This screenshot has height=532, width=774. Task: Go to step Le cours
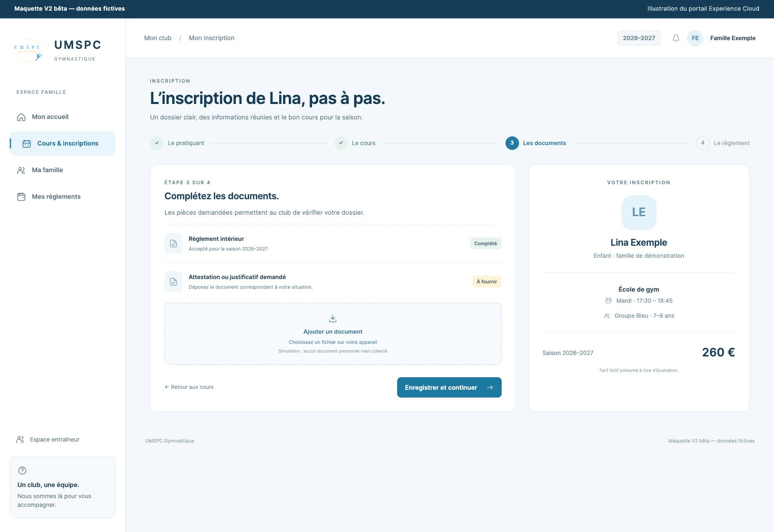355,143
